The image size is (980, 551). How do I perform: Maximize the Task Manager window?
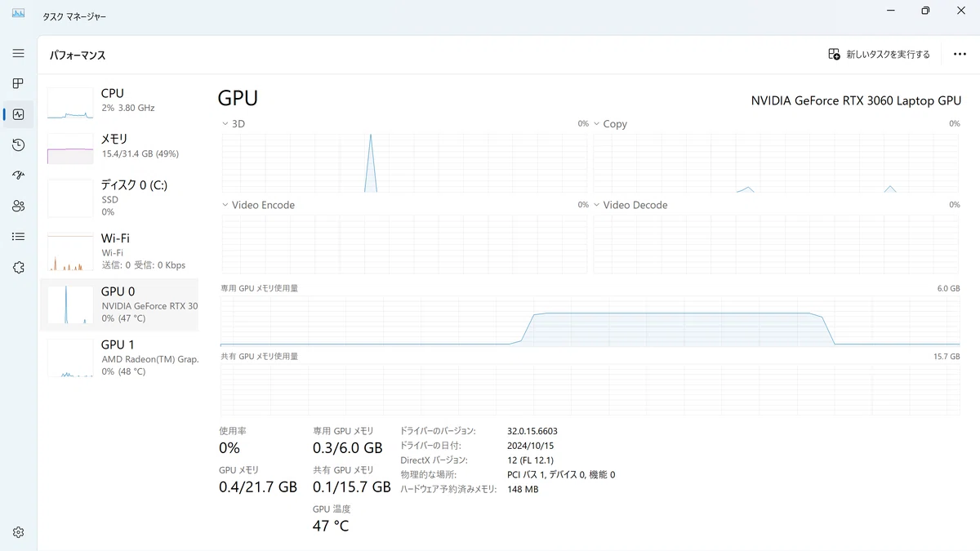tap(925, 11)
